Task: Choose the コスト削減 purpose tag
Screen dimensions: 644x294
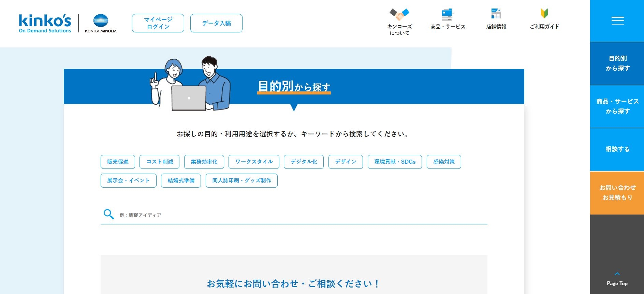Action: tap(160, 162)
